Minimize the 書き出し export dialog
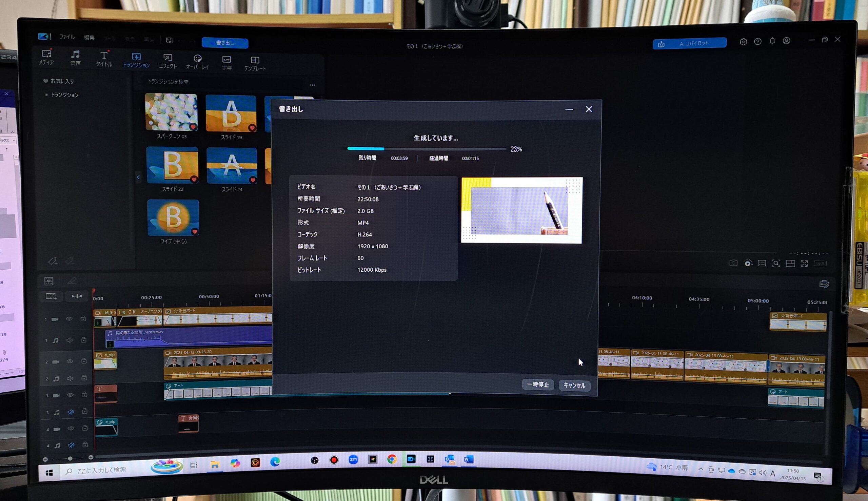Image resolution: width=868 pixels, height=501 pixels. coord(569,109)
